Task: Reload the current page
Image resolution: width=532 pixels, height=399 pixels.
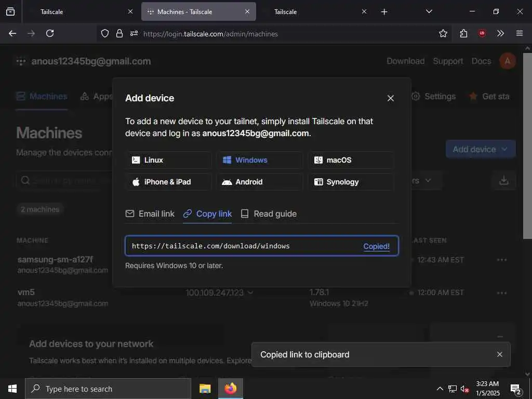Action: click(50, 33)
